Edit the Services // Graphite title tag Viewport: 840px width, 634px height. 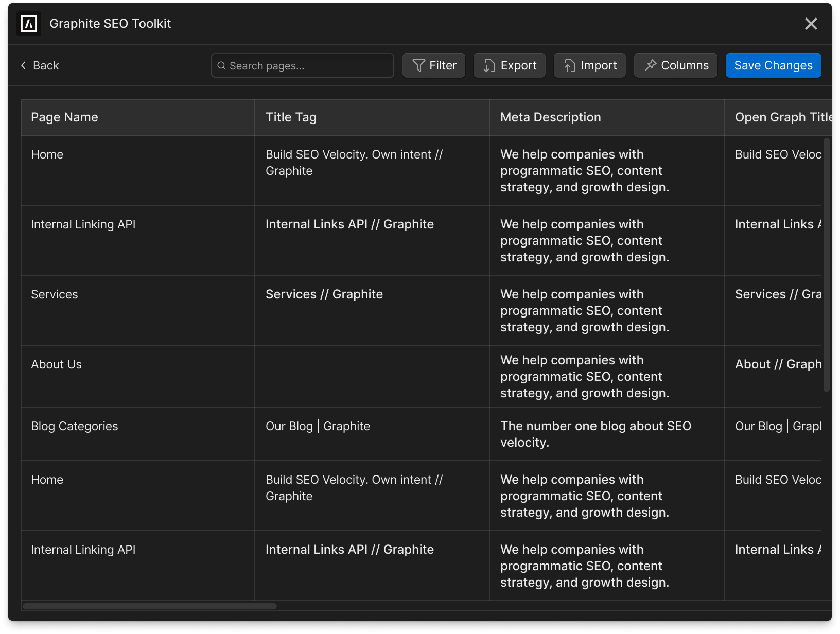[372, 310]
